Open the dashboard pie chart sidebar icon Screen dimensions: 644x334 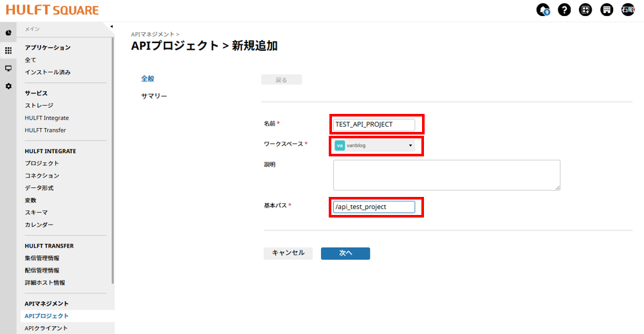(8, 33)
